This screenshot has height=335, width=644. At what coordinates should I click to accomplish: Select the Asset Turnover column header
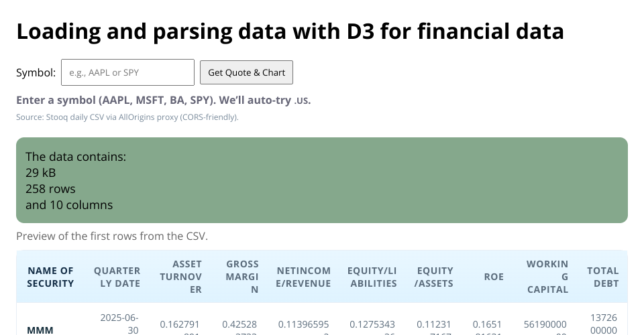tap(180, 277)
